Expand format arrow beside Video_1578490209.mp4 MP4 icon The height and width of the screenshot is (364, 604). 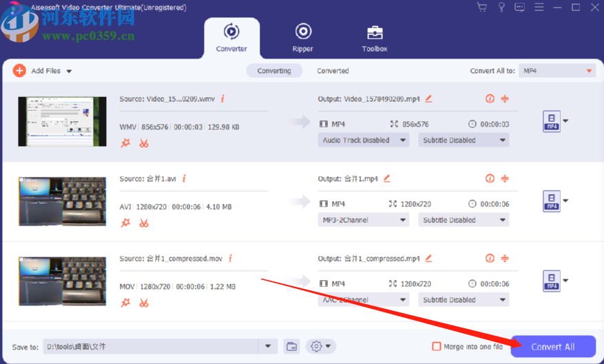click(x=565, y=121)
